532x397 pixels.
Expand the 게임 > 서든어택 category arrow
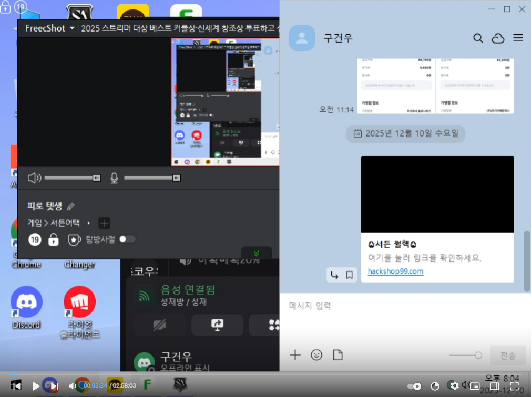tap(88, 223)
